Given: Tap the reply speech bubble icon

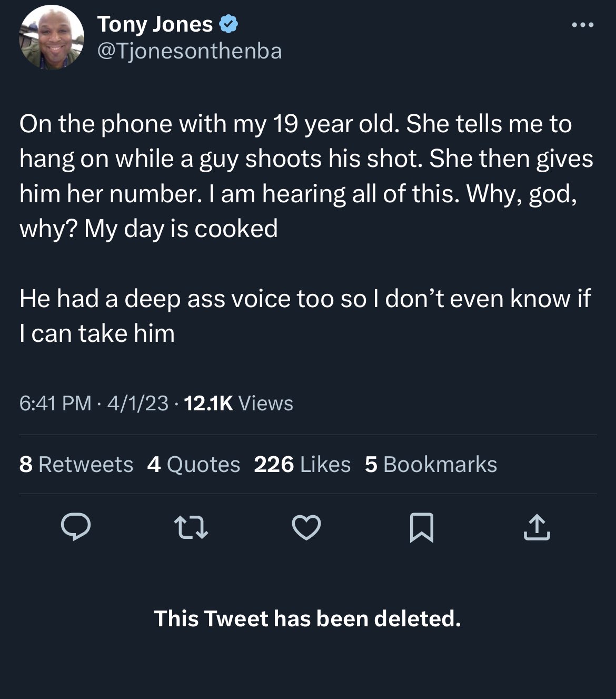Looking at the screenshot, I should click(76, 527).
